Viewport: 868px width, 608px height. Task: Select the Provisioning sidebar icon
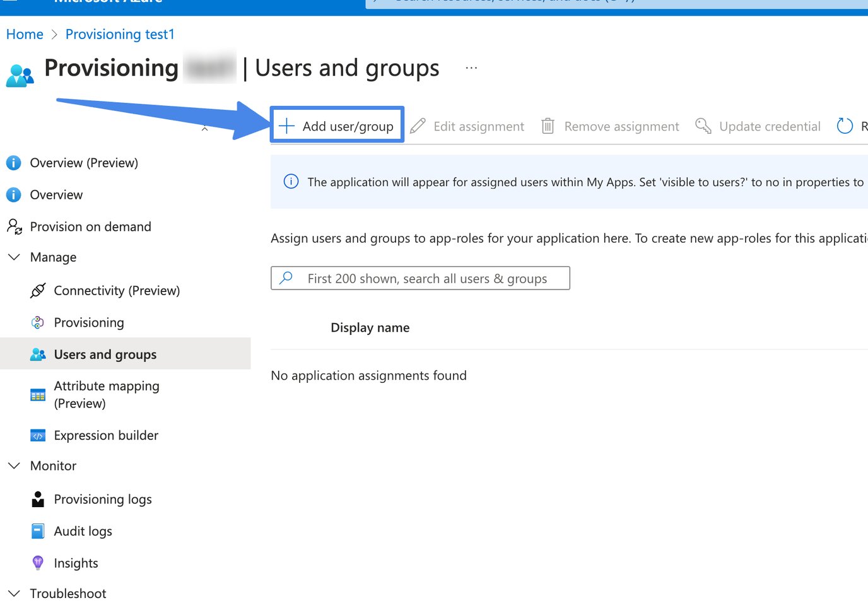(38, 322)
